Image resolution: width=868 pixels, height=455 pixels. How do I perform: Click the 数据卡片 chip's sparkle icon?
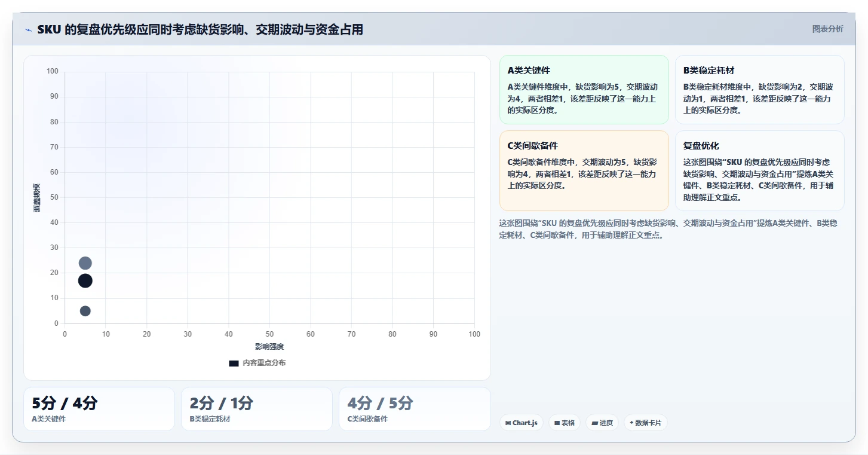pos(631,423)
